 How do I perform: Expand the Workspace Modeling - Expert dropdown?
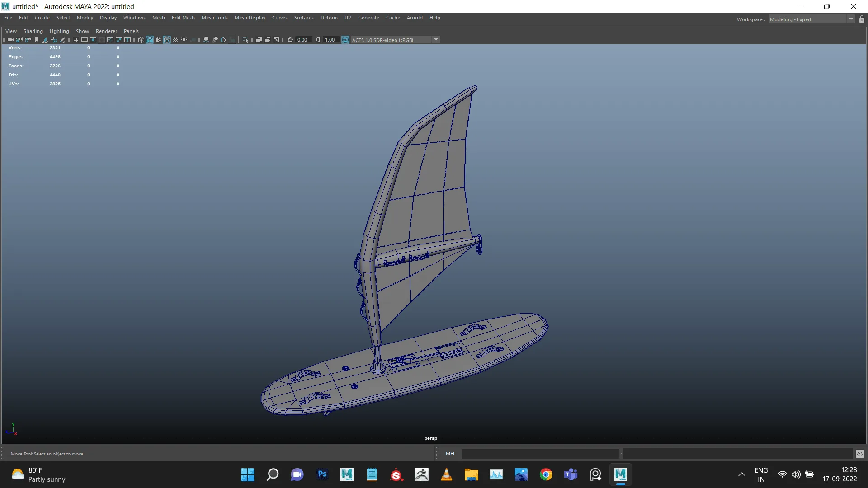point(850,19)
